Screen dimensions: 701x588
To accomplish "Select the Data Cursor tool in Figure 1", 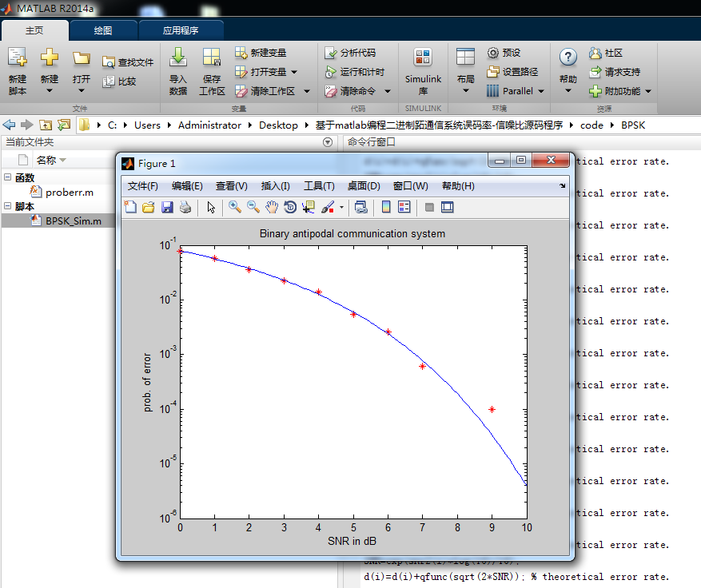I will click(x=309, y=207).
